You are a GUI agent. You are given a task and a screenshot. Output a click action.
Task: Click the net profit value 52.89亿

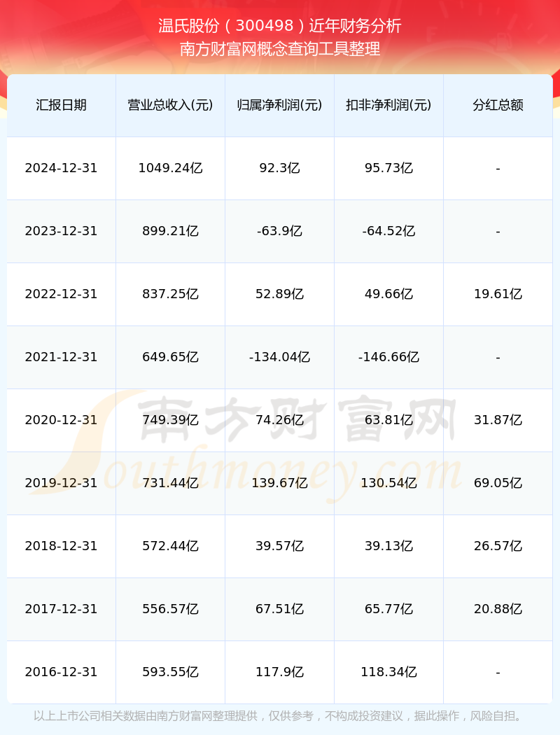(280, 294)
